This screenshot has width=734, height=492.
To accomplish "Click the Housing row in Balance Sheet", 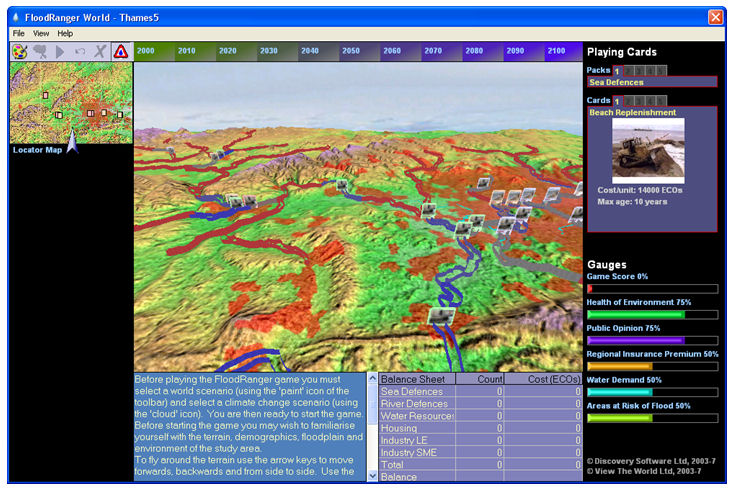I will click(399, 428).
